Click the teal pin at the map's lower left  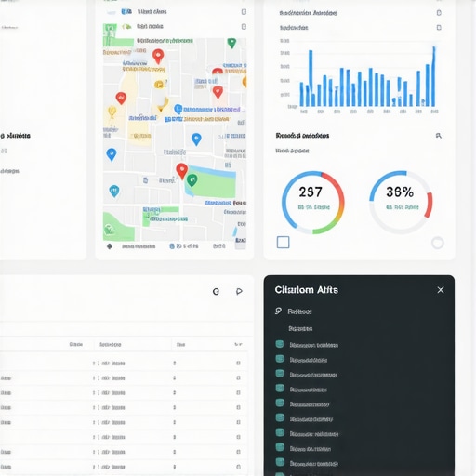click(114, 191)
